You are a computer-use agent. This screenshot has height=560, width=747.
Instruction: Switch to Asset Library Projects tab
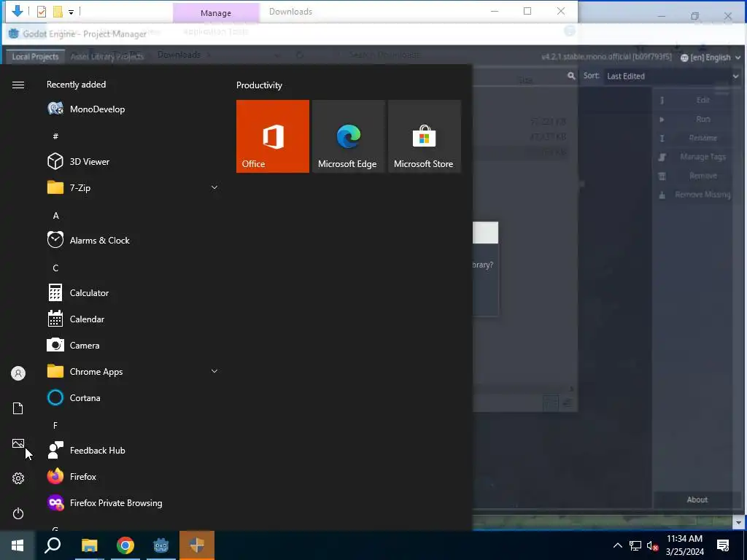107,57
